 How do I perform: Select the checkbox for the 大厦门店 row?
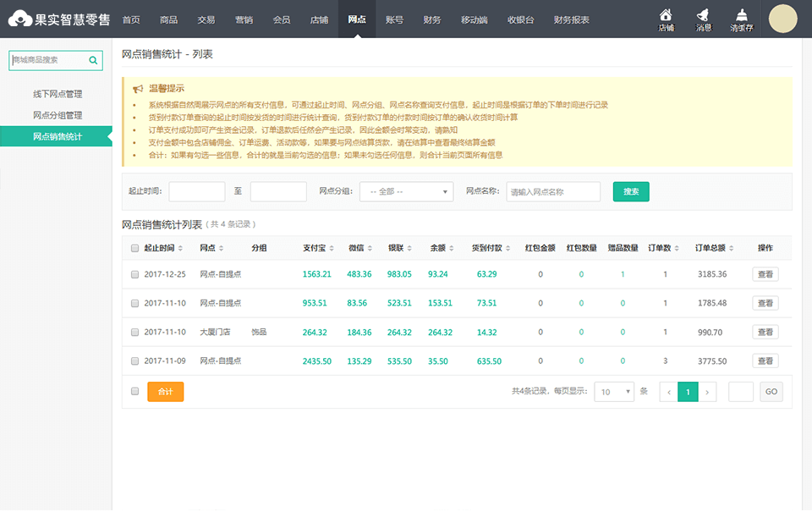133,332
